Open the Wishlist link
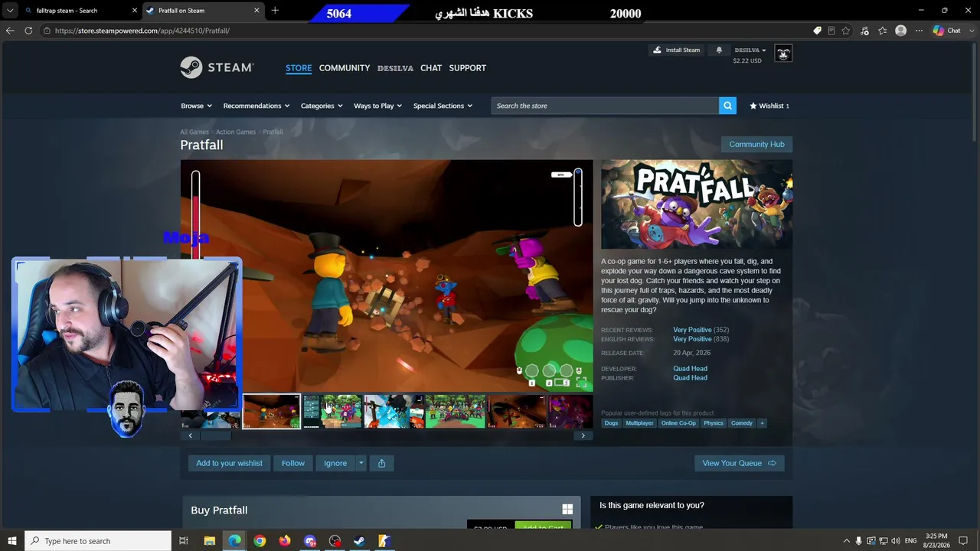Viewport: 980px width, 551px height. click(769, 106)
